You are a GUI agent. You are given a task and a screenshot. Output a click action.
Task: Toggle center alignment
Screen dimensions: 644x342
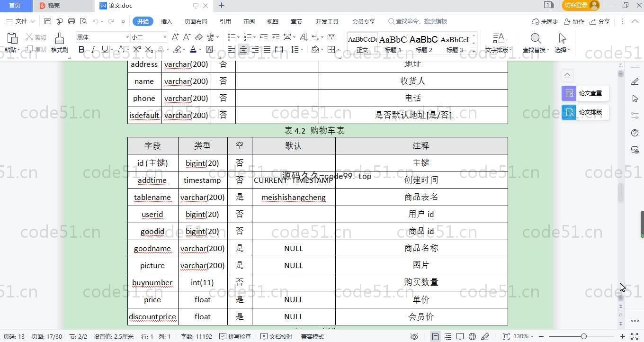[243, 49]
